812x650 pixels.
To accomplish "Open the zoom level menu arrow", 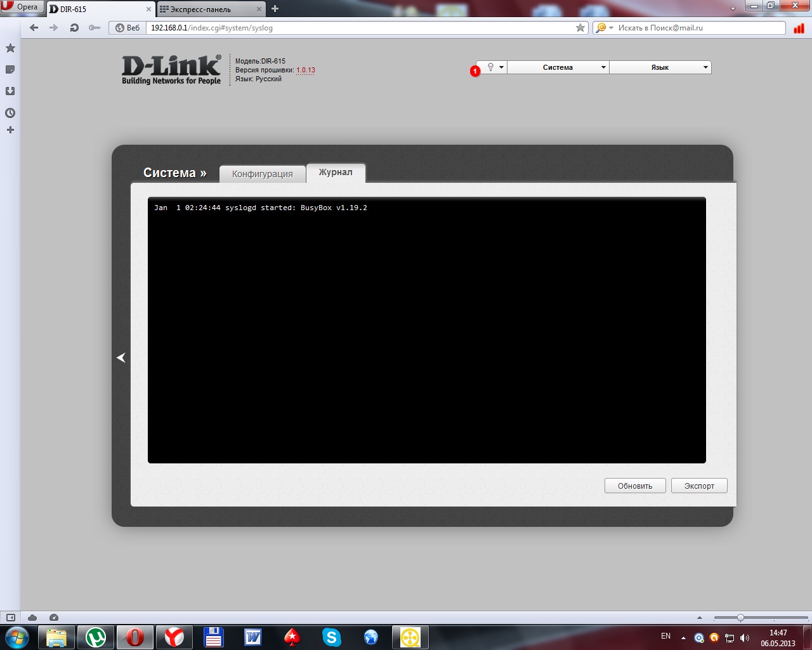I will [700, 618].
